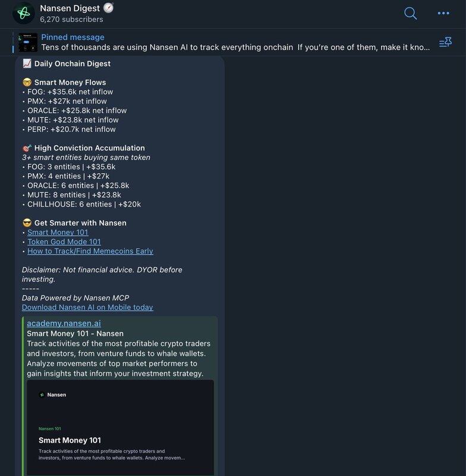Click the Smart Money 101 preview image
Viewport: 466px width, 476px height.
tap(120, 427)
